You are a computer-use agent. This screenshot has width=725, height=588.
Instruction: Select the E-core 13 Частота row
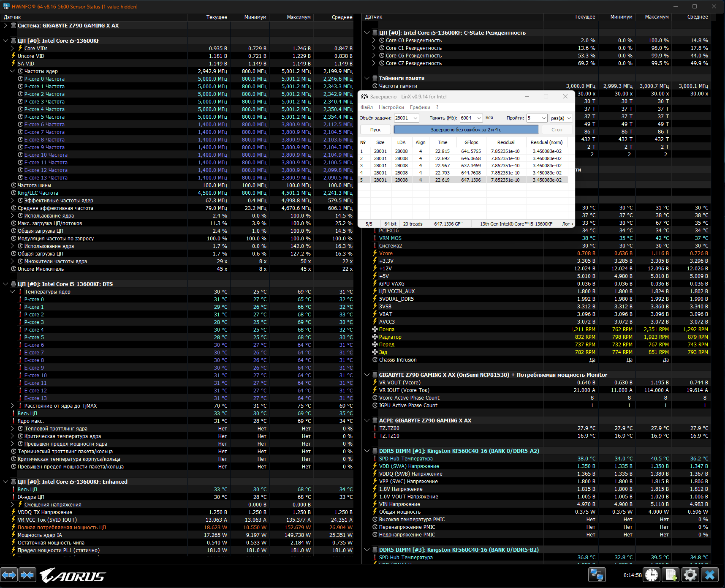coord(177,177)
